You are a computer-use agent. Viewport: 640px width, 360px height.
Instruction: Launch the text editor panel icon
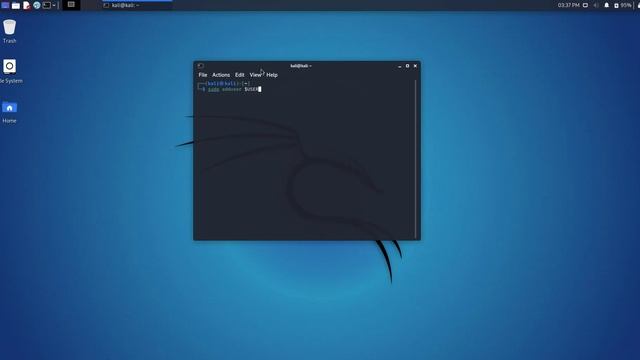pos(27,5)
